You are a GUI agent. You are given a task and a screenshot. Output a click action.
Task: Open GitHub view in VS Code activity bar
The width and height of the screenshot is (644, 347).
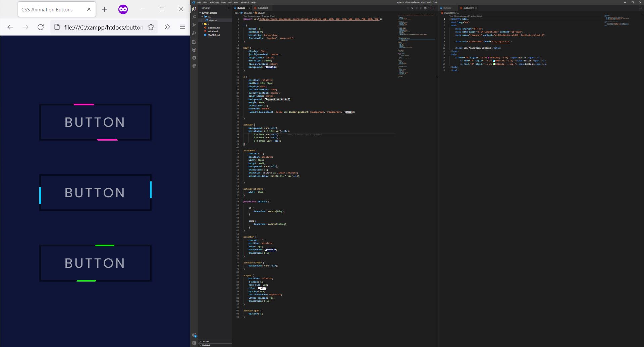point(194,50)
